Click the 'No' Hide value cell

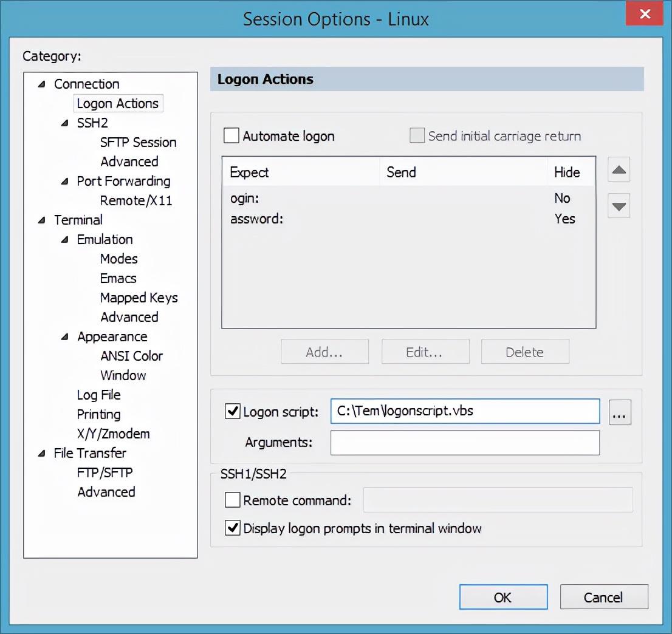562,199
